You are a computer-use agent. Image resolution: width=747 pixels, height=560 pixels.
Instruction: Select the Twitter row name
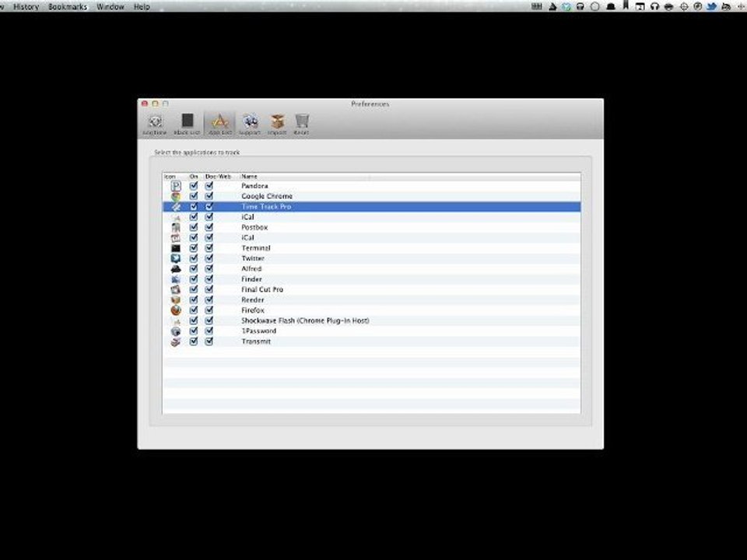coord(253,258)
